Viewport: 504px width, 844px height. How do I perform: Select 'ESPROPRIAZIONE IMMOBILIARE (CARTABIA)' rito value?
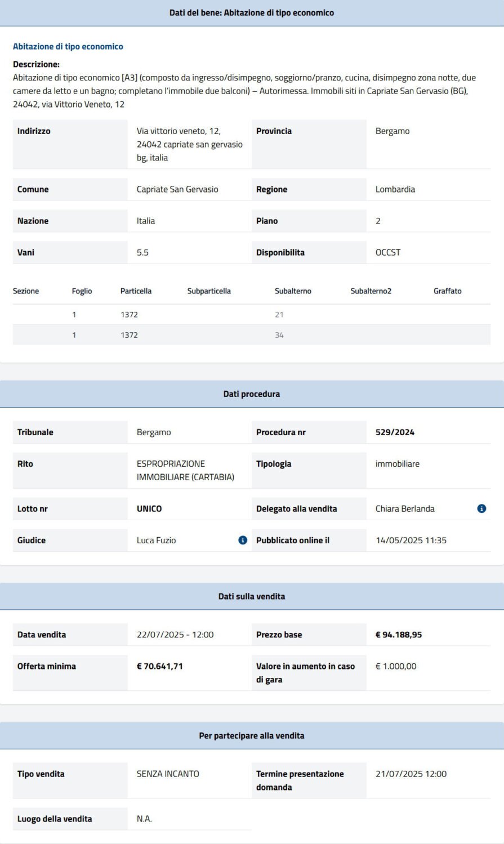pyautogui.click(x=185, y=470)
